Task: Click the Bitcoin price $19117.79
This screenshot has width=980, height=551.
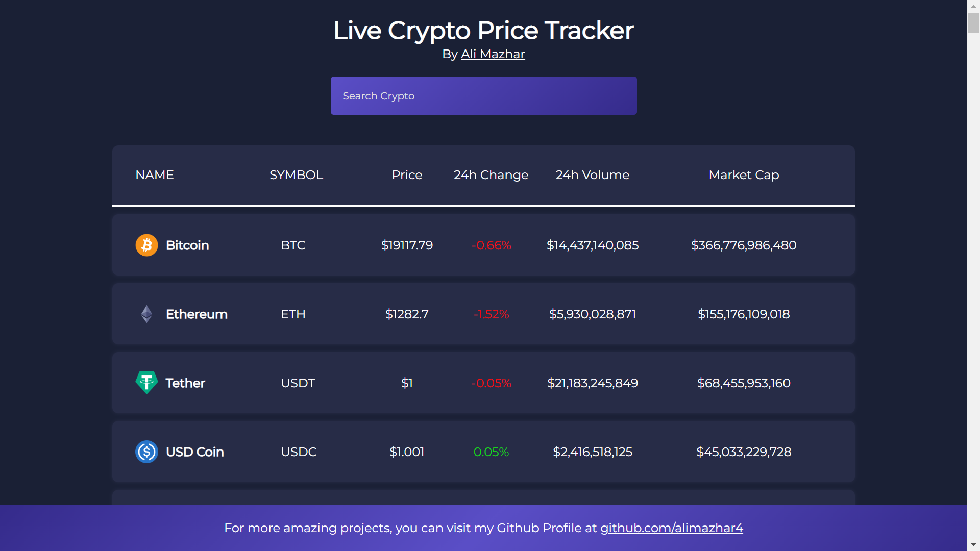Action: click(x=406, y=245)
